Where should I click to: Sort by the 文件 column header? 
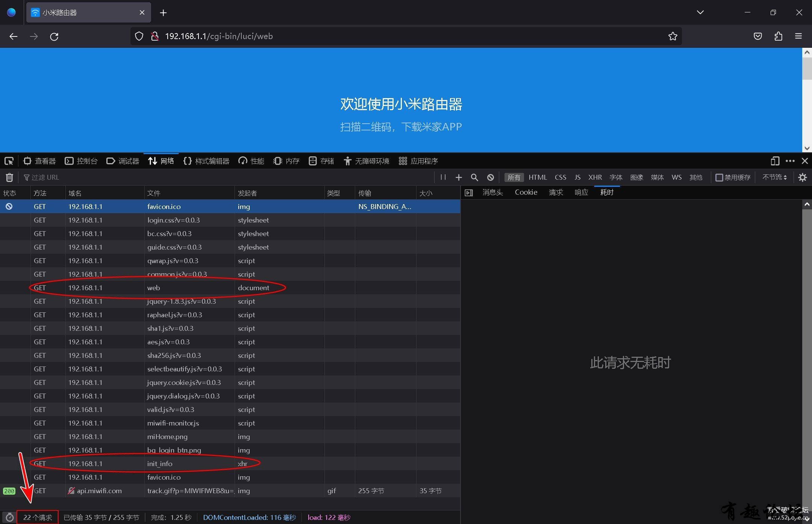pos(189,193)
